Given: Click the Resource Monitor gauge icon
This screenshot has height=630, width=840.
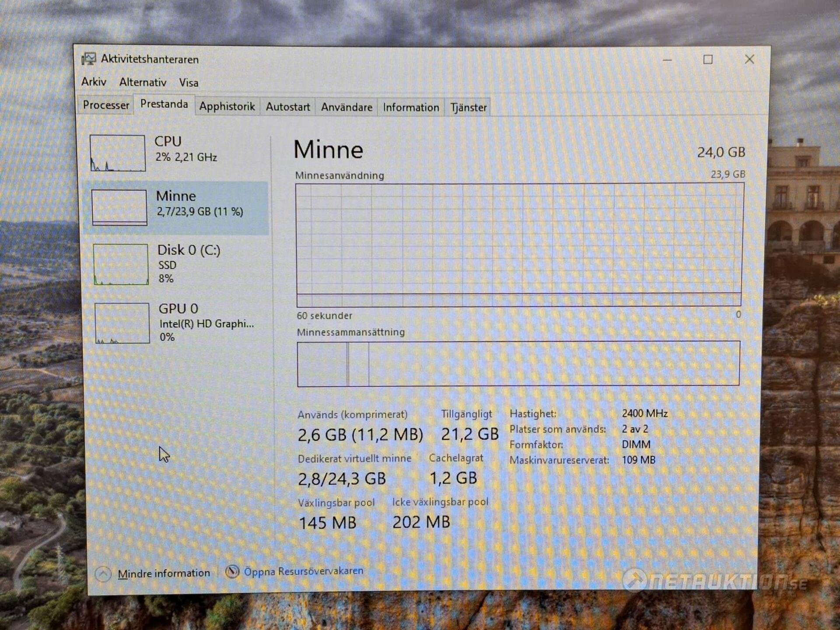Looking at the screenshot, I should click(x=232, y=571).
